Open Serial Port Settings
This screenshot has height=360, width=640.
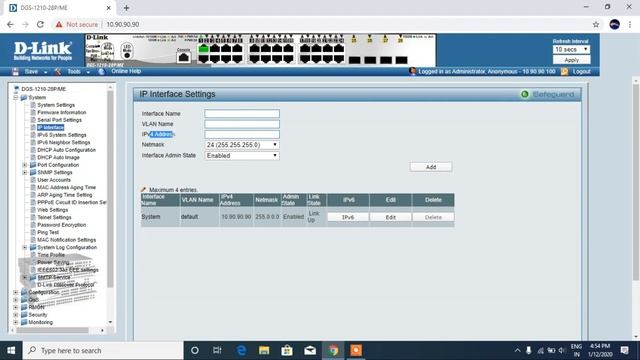tap(59, 120)
